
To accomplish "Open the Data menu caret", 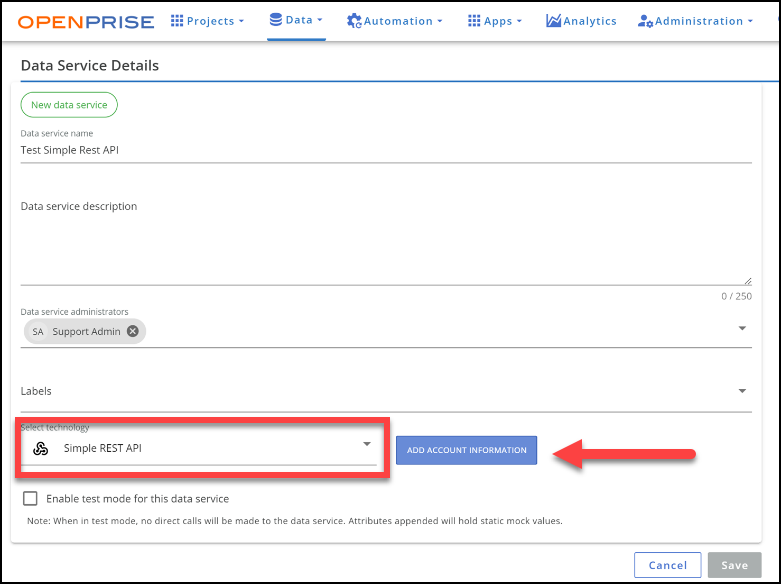I will point(320,20).
